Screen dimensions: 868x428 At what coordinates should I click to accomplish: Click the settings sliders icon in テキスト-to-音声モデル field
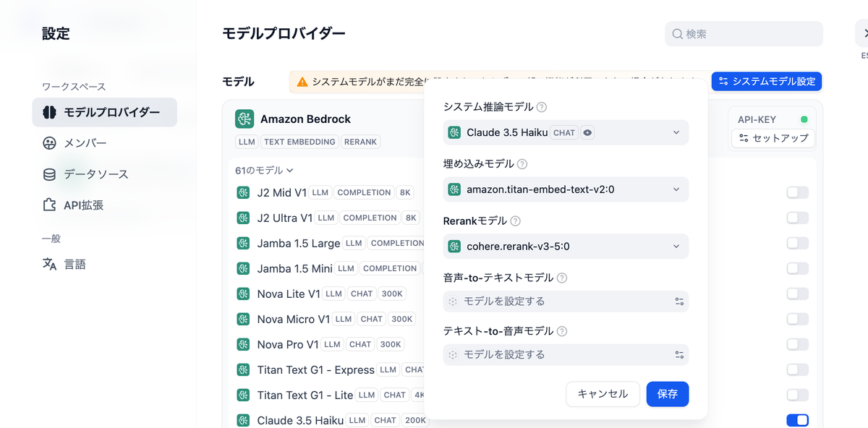(x=679, y=354)
